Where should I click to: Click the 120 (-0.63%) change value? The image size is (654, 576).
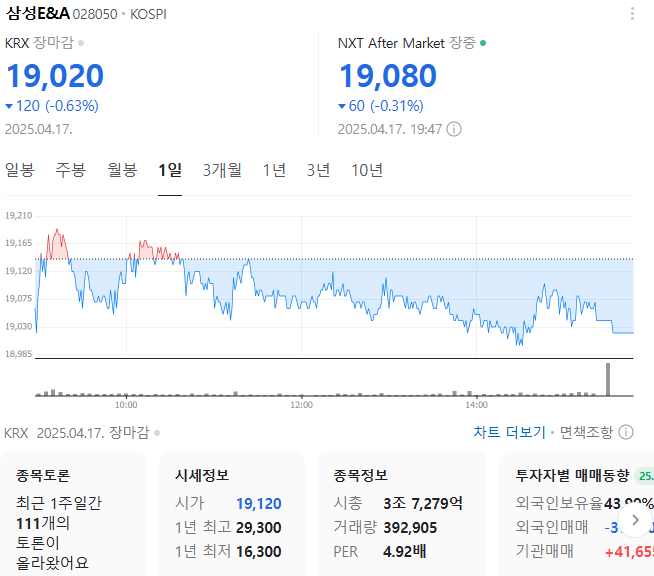(x=52, y=106)
